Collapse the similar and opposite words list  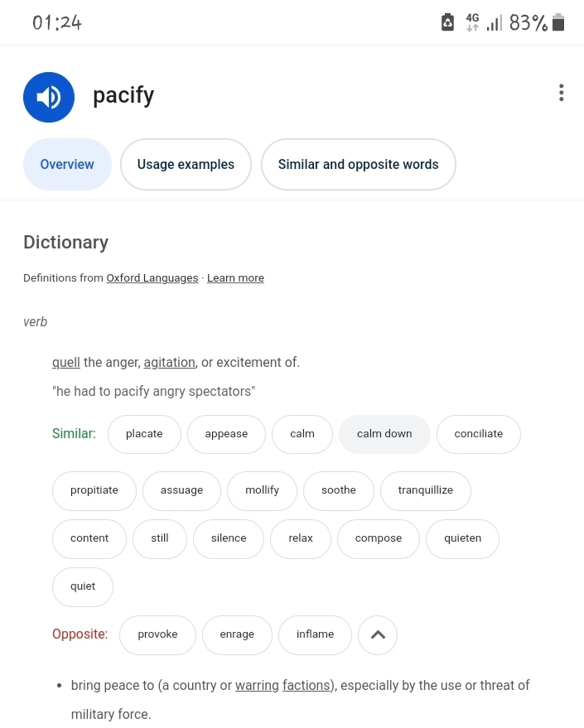378,634
